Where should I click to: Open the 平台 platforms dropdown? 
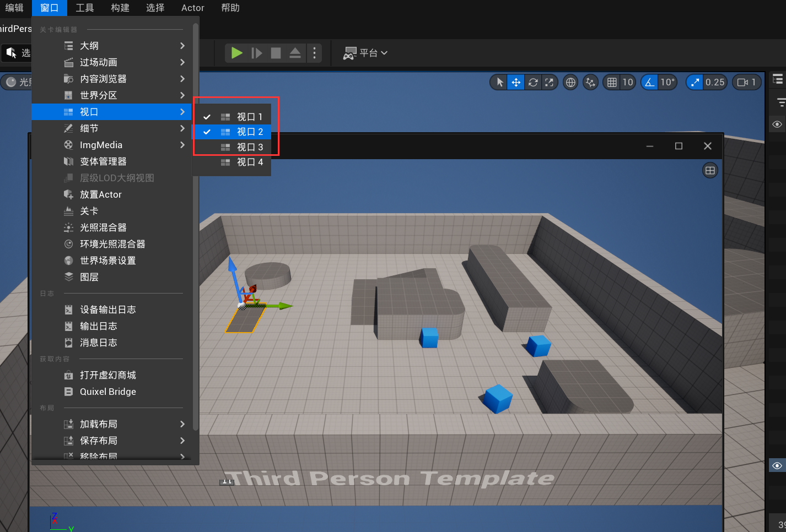[365, 53]
